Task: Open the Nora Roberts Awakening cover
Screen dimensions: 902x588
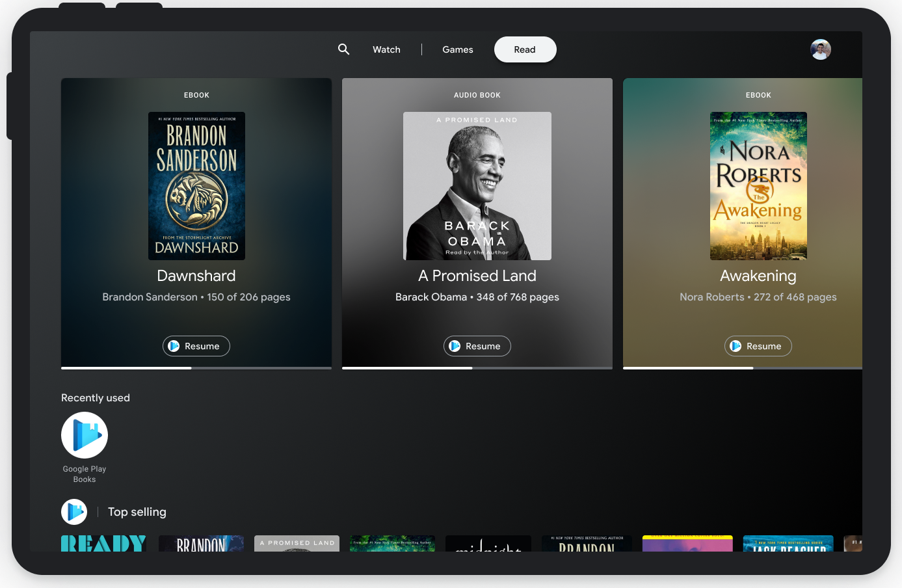Action: [x=758, y=186]
